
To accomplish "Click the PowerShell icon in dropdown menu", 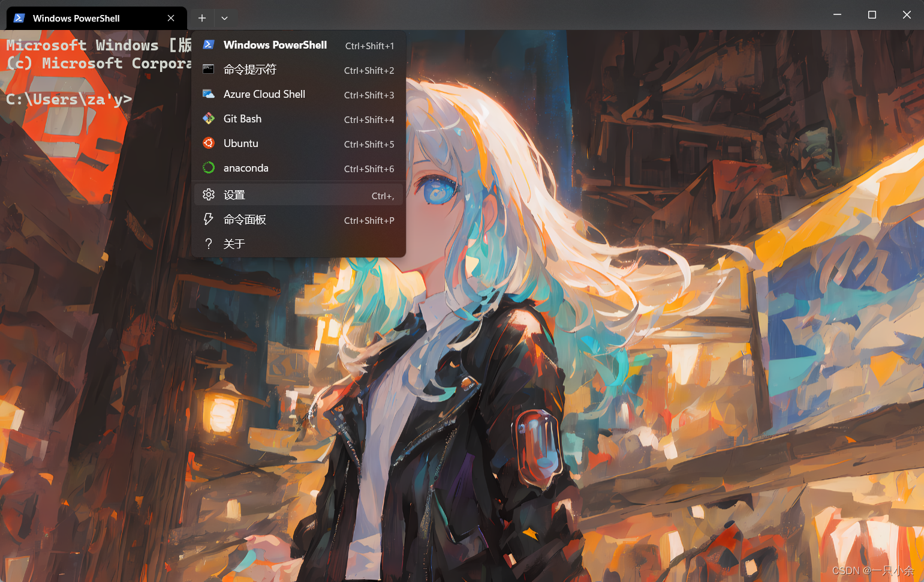I will pos(209,44).
